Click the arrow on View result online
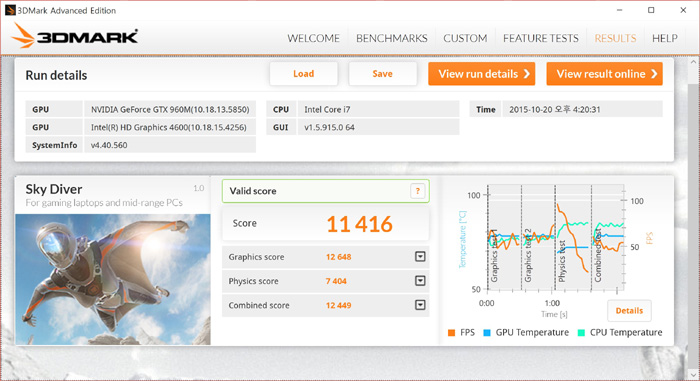Image resolution: width=700 pixels, height=381 pixels. pos(654,74)
